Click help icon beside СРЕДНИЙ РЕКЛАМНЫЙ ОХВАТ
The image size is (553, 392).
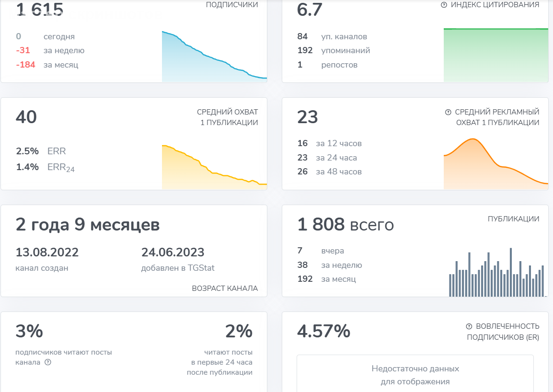pos(448,112)
